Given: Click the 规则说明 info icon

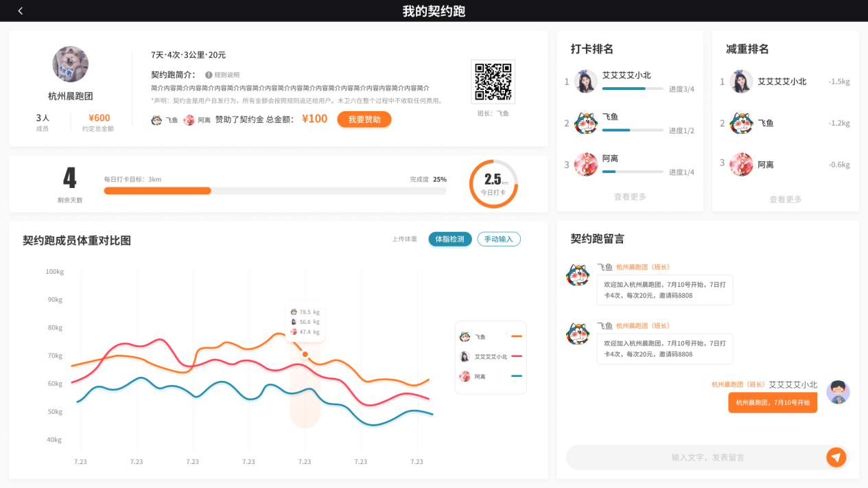Looking at the screenshot, I should 209,75.
